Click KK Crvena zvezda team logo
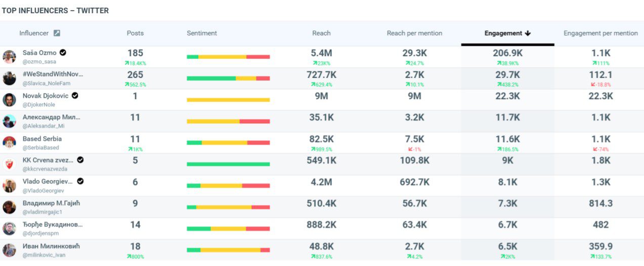This screenshot has width=644, height=266. pos(9,164)
